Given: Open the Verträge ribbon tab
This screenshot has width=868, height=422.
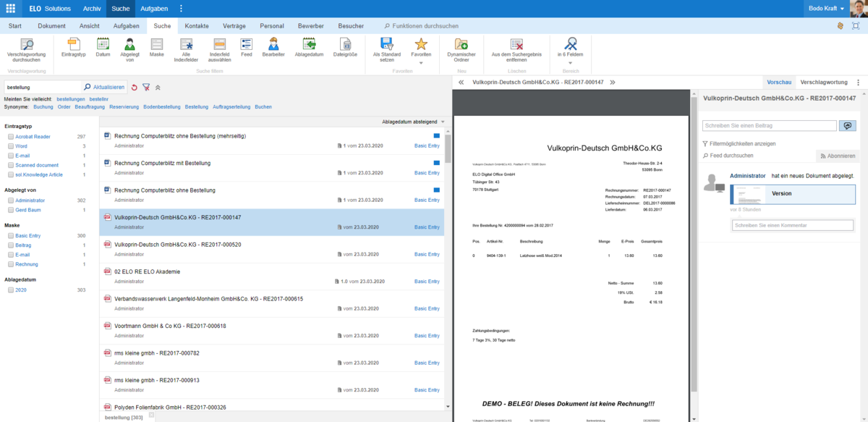Looking at the screenshot, I should [234, 26].
